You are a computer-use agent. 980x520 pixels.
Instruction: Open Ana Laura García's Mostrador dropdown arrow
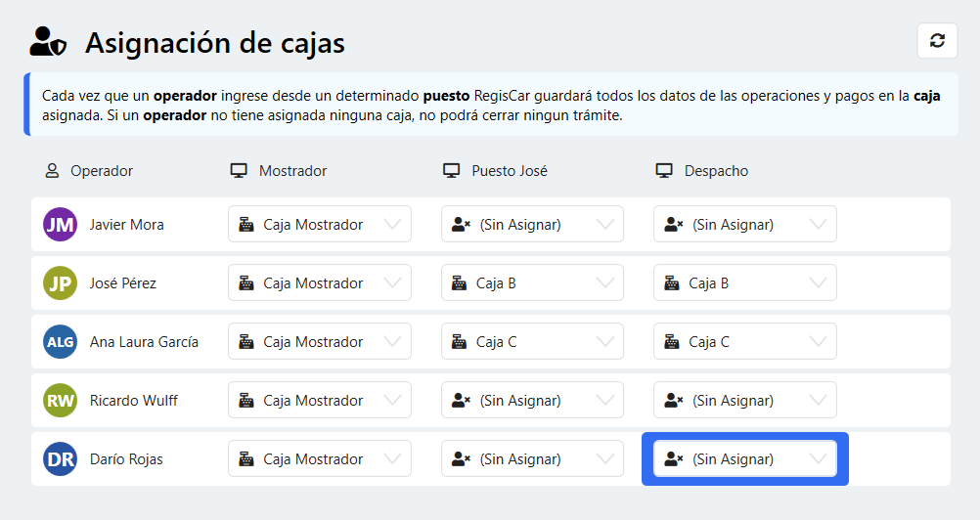392,341
